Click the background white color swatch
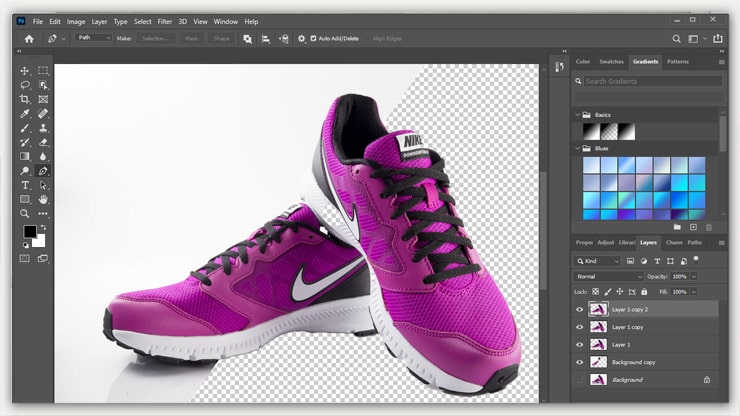 (x=41, y=242)
